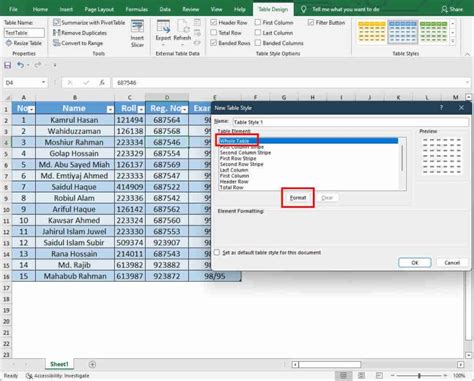Image resolution: width=474 pixels, height=381 pixels.
Task: Click the Table Name input field
Action: (24, 33)
